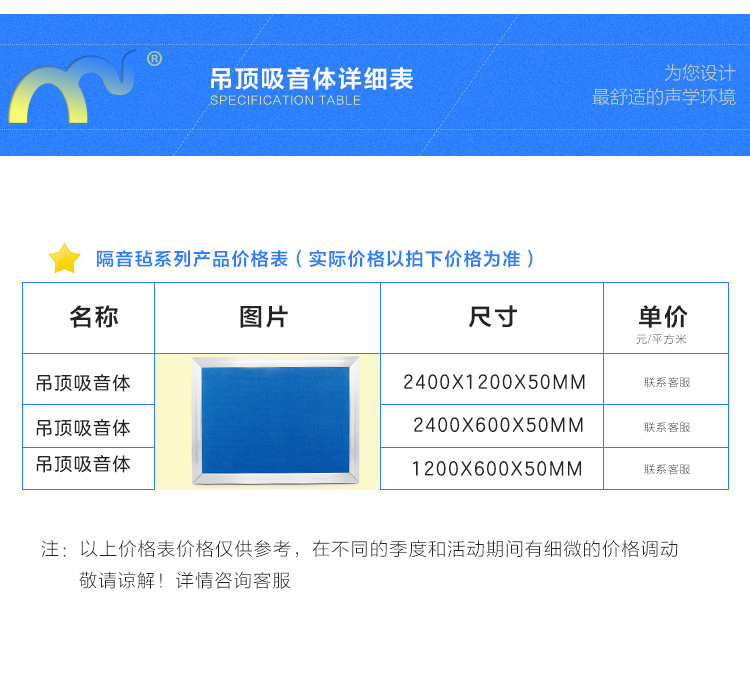Click the slogan 为您设计
The image size is (750, 686).
click(x=699, y=73)
